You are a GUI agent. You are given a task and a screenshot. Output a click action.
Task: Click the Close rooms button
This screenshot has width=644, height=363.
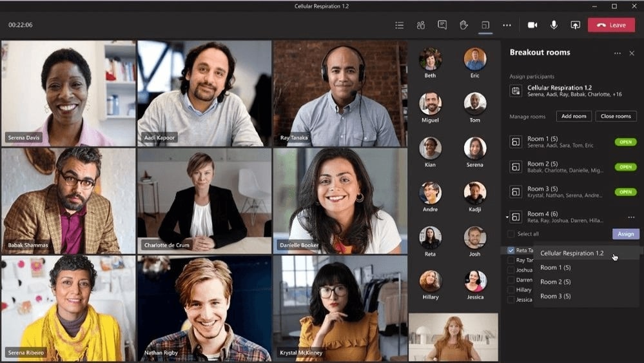pos(616,116)
